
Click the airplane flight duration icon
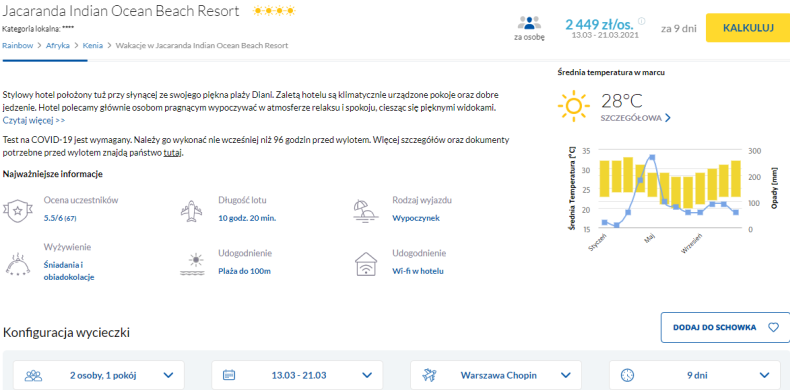191,211
